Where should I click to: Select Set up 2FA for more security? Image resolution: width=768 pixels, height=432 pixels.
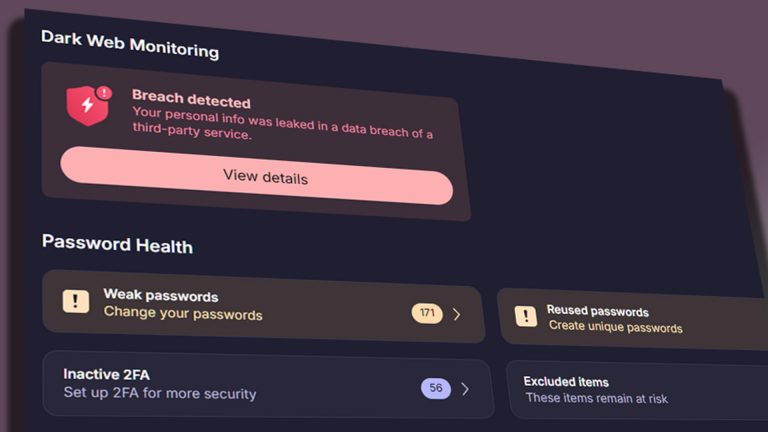(159, 393)
